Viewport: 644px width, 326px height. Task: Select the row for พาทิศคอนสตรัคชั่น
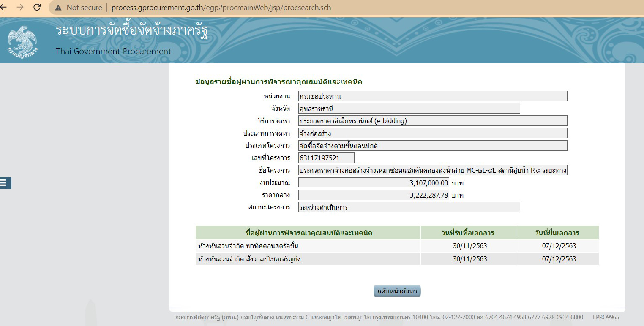(307, 246)
